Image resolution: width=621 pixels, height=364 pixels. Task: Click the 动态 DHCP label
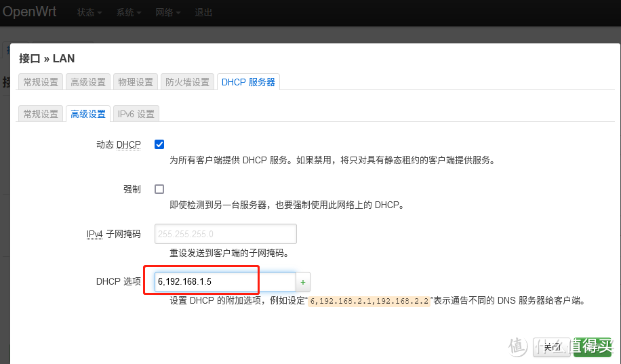coord(119,144)
